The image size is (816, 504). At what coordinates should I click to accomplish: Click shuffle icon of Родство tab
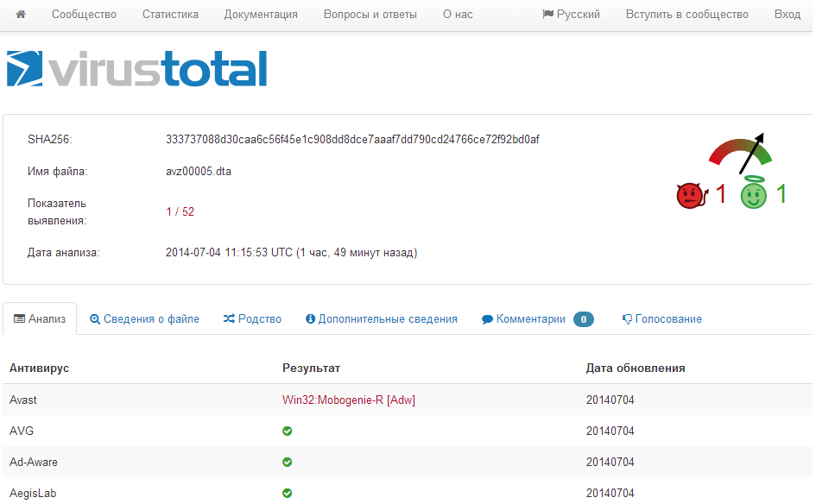(229, 318)
